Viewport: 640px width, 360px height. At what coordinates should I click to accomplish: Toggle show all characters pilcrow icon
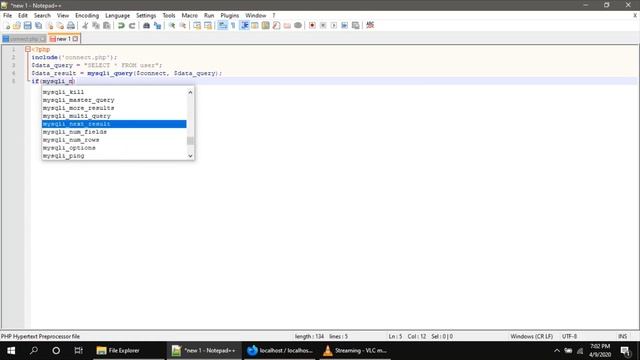click(x=233, y=26)
